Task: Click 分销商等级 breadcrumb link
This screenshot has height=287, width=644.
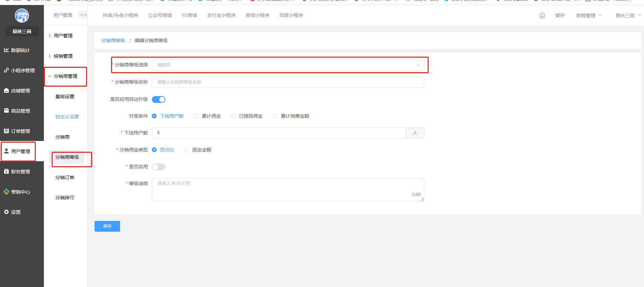Action: coord(113,40)
